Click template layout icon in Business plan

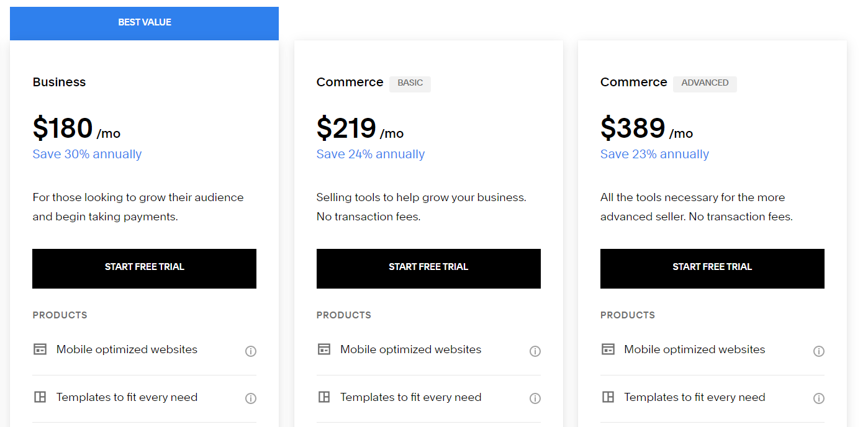click(40, 397)
